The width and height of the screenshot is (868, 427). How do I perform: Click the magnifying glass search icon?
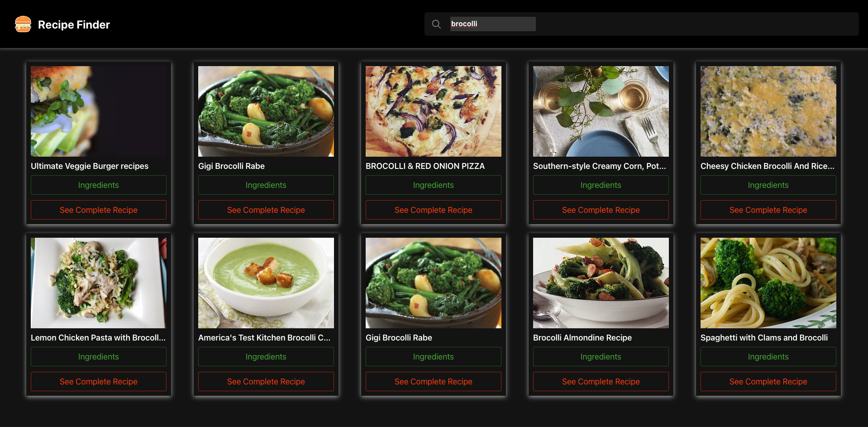[x=436, y=24]
